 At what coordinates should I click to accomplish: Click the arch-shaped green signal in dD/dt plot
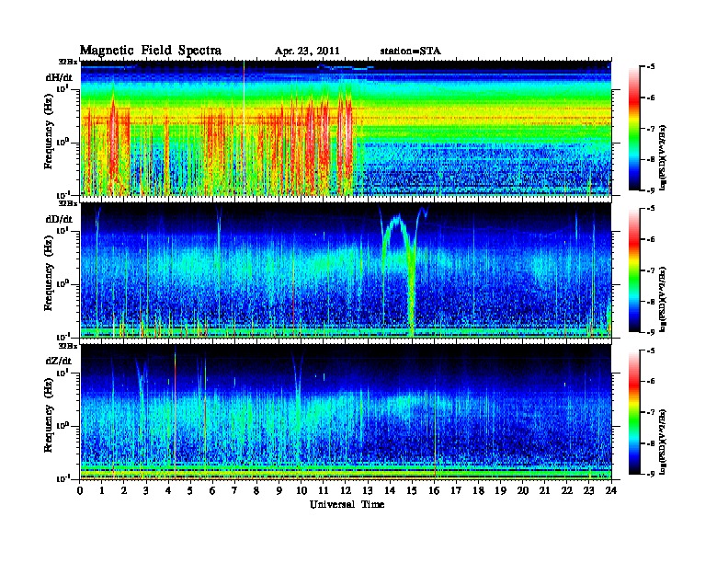coord(398,274)
